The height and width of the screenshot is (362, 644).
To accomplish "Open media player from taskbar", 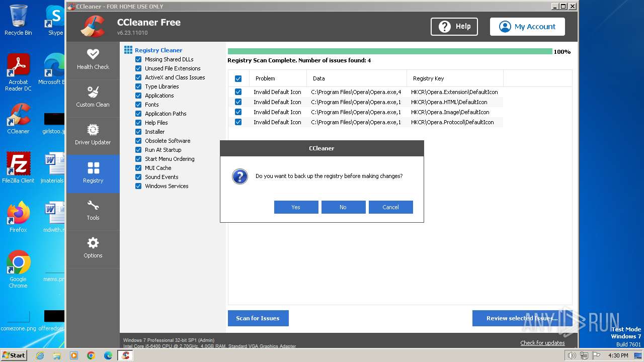I will coord(74,355).
